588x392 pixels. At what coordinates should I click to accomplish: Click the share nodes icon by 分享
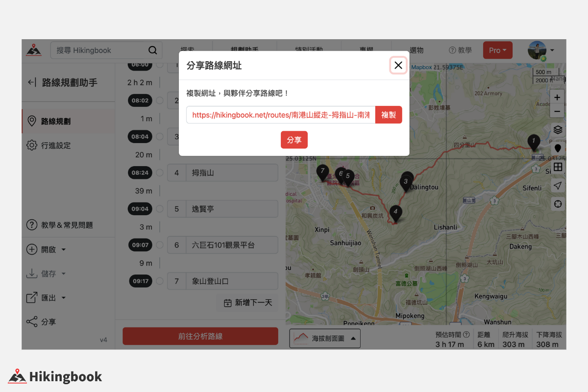coord(32,322)
